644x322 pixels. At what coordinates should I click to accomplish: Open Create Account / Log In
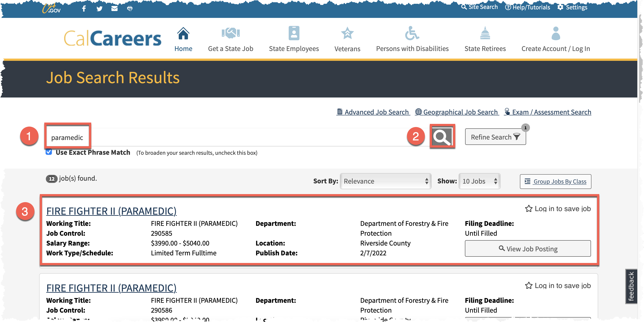555,49
